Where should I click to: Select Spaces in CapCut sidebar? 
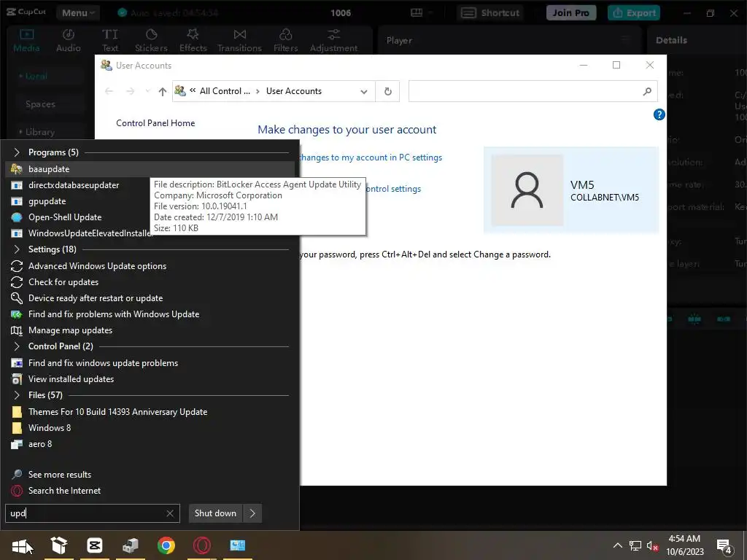point(41,104)
